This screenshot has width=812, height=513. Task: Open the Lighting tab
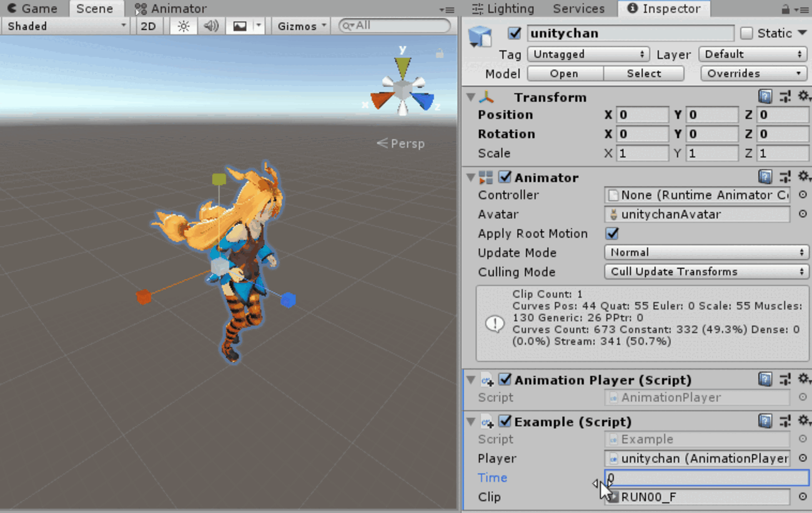tap(503, 9)
